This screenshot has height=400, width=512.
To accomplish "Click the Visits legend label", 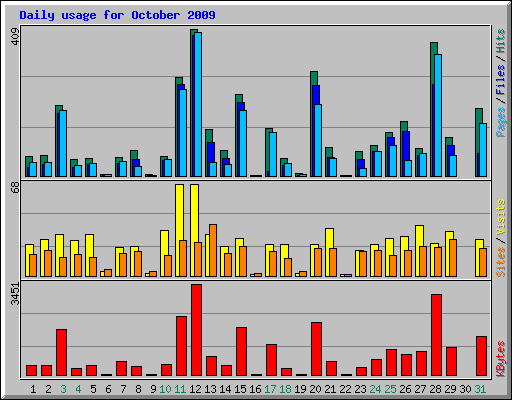I will 501,217.
